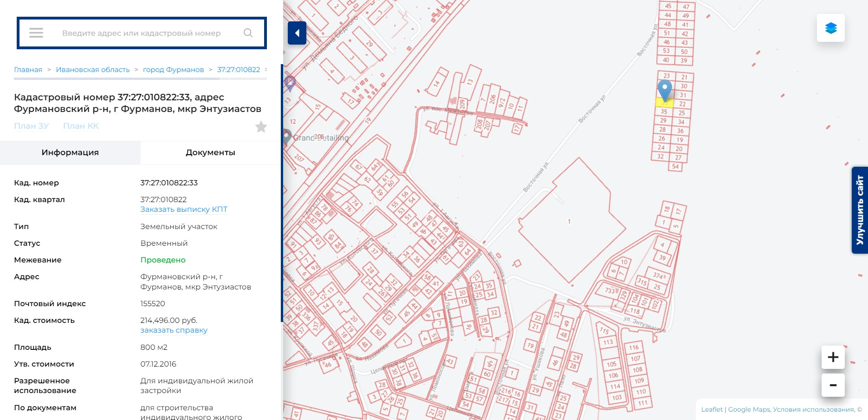Click заказать справку link
This screenshot has height=420, width=868.
point(174,330)
